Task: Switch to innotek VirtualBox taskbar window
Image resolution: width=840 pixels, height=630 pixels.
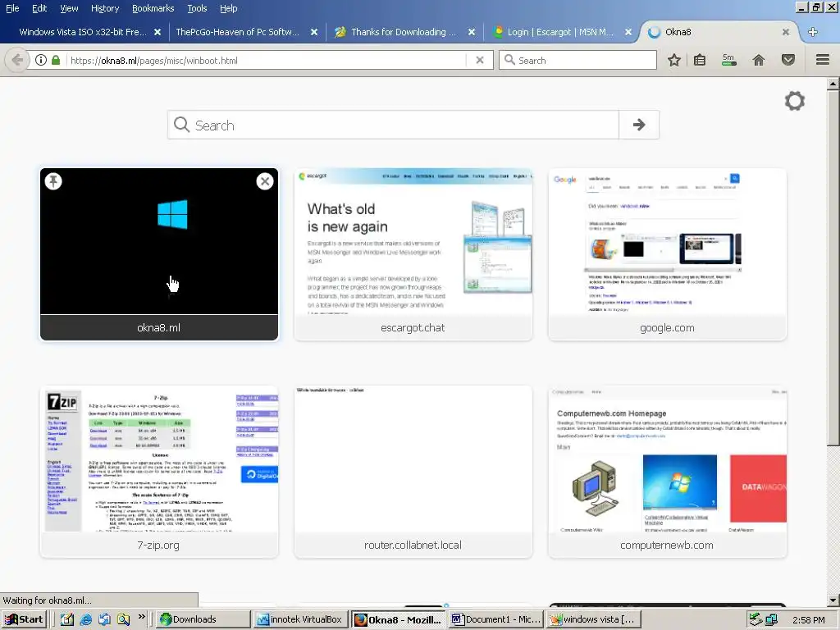Action: 300,619
